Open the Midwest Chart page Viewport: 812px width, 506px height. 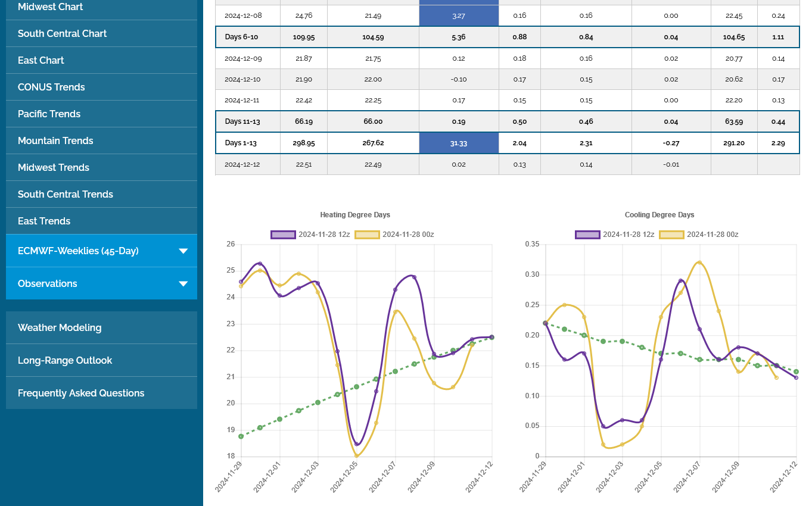coord(51,7)
